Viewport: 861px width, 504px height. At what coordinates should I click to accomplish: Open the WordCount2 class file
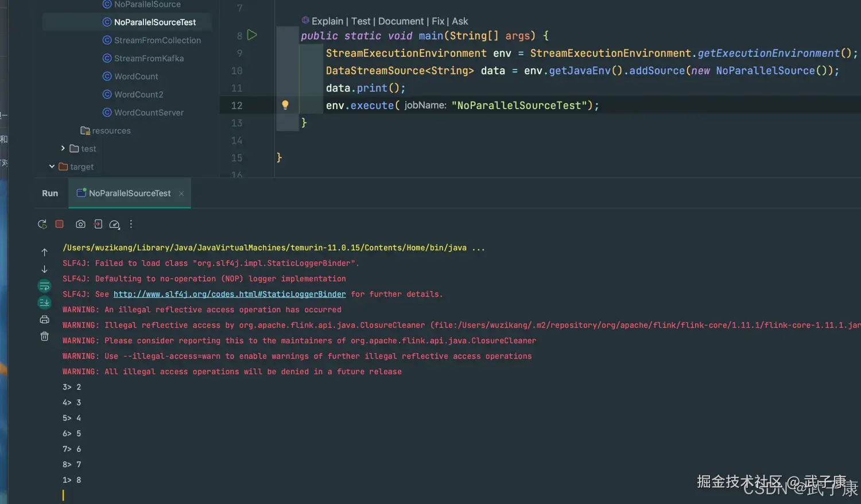(x=138, y=94)
